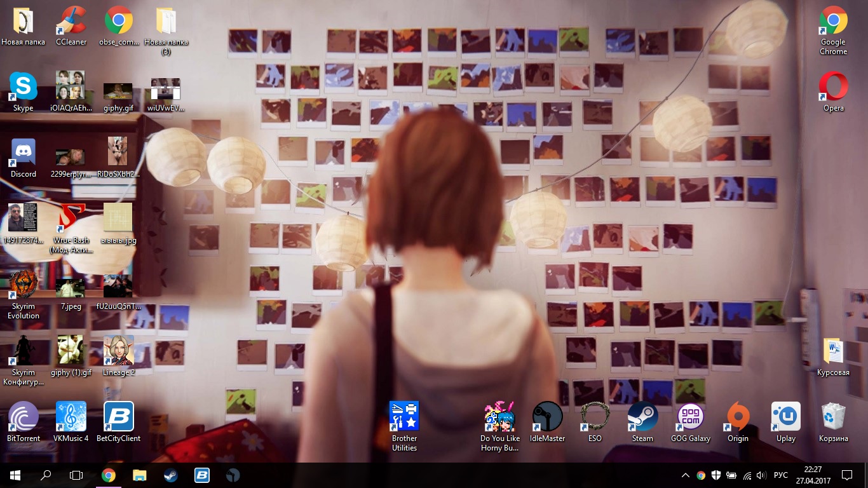Select the 7.jpeg image file

(71, 295)
